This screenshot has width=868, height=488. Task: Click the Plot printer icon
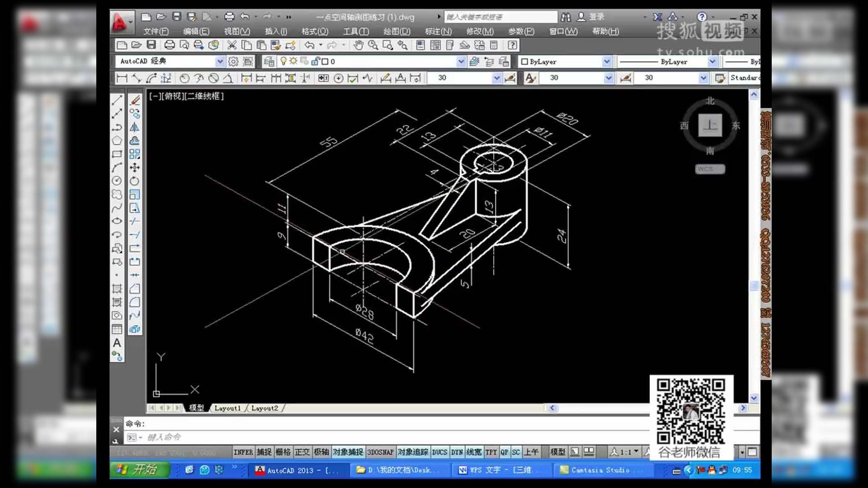click(170, 45)
